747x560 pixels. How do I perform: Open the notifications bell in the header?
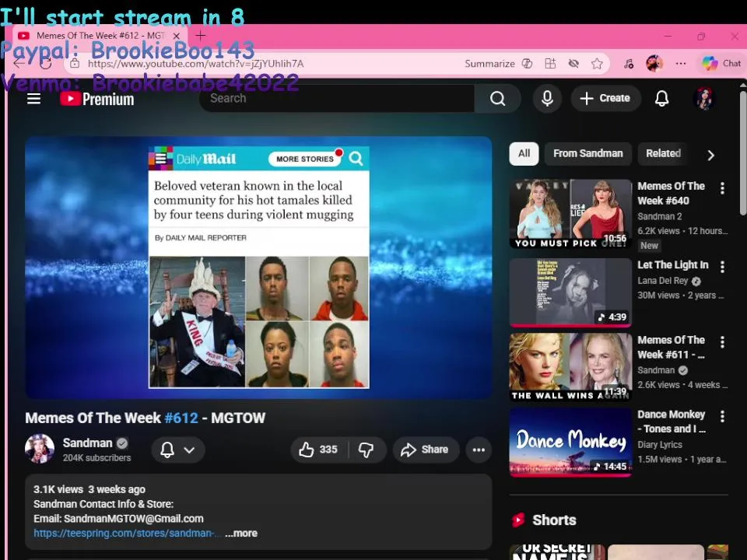(661, 99)
